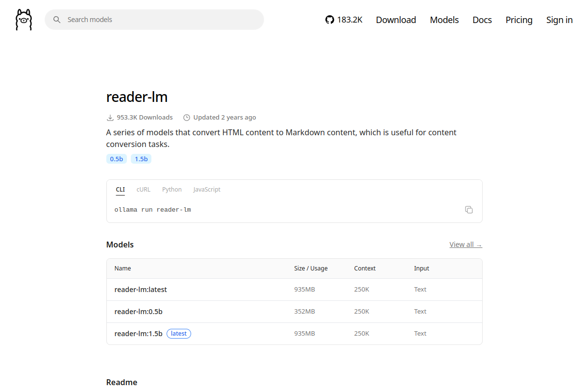Click the Ollama llama logo
This screenshot has height=392, width=588.
point(24,20)
